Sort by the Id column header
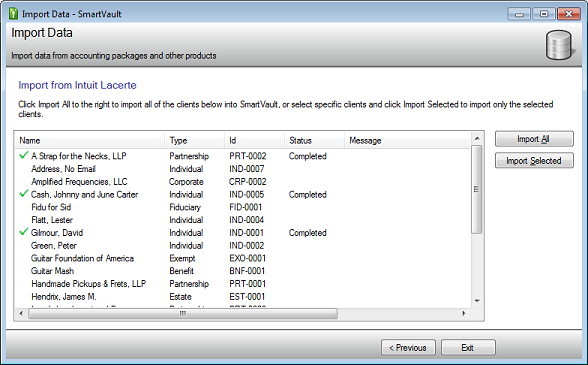The image size is (588, 365). [x=255, y=140]
